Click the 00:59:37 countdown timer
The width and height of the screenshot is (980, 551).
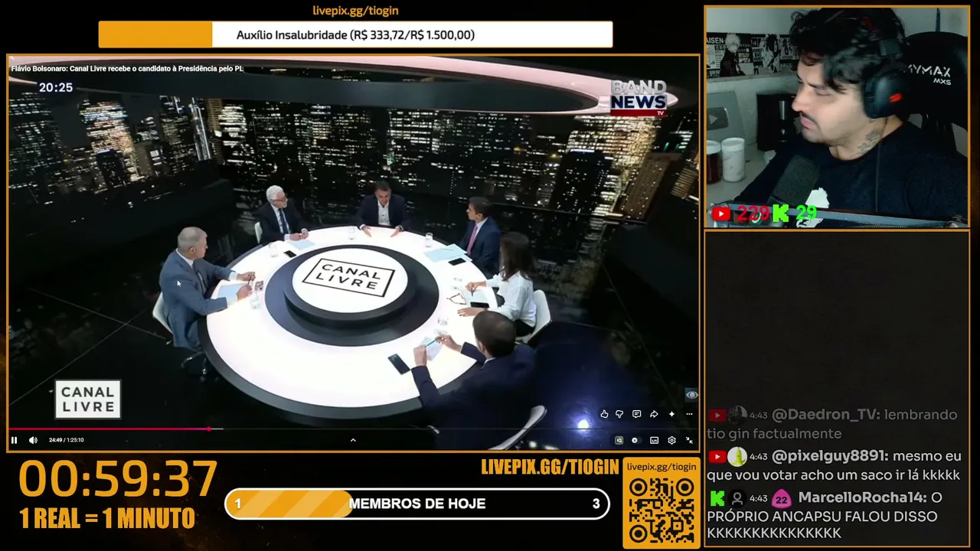pyautogui.click(x=119, y=480)
